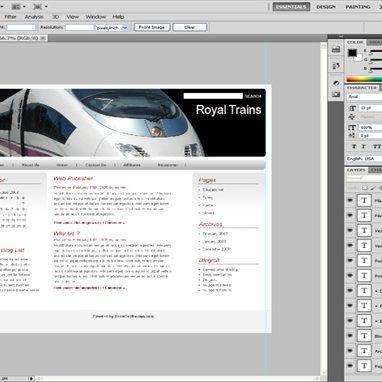This screenshot has width=382, height=382.
Task: Click the vertical scale icon
Action: pyautogui.click(x=352, y=127)
